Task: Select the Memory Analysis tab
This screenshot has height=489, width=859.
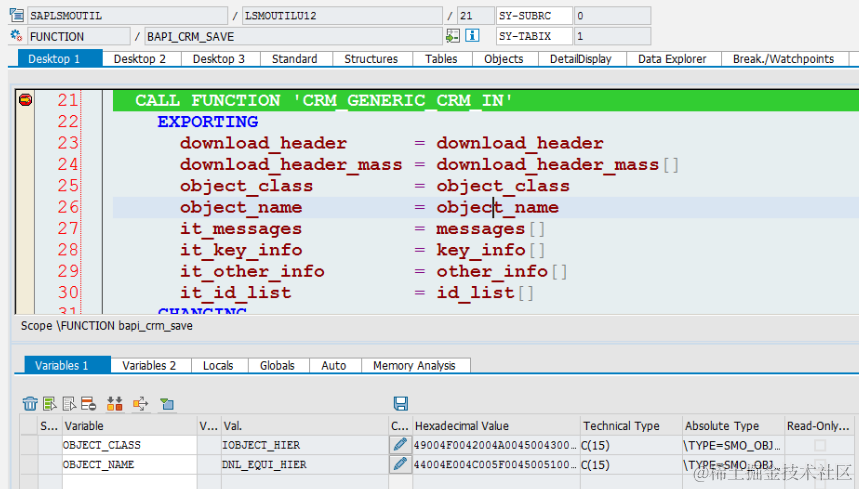Action: [x=414, y=365]
